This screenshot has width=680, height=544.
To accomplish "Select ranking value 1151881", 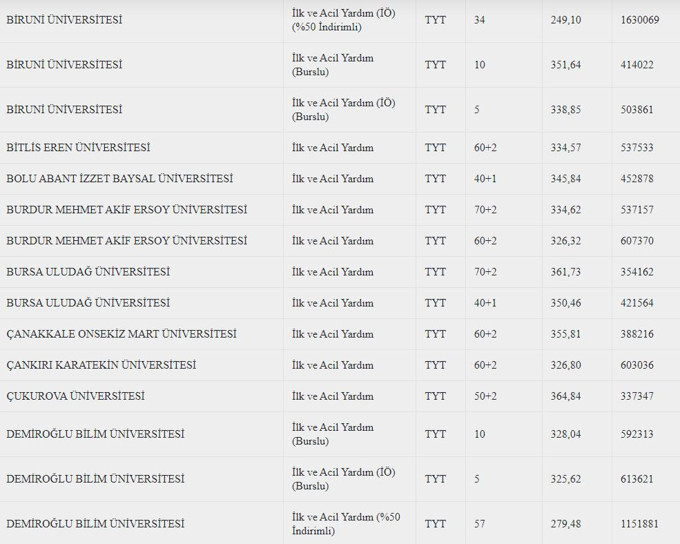I will pos(639,524).
